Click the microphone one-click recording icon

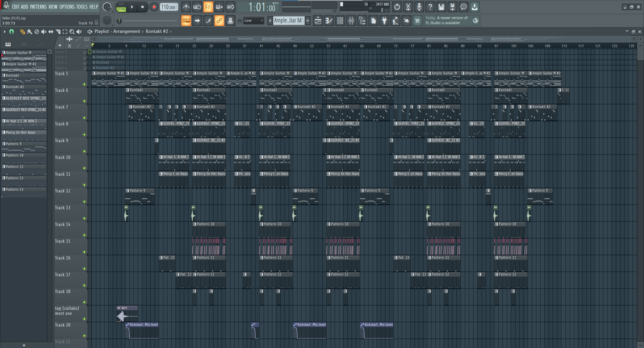(419, 7)
